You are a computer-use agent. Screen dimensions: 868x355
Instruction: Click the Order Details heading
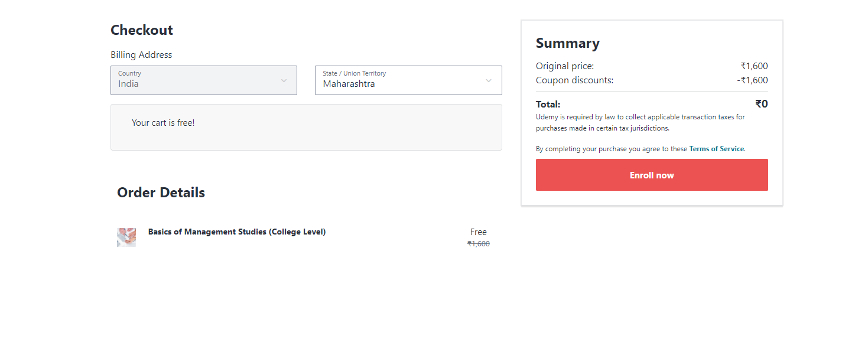161,193
